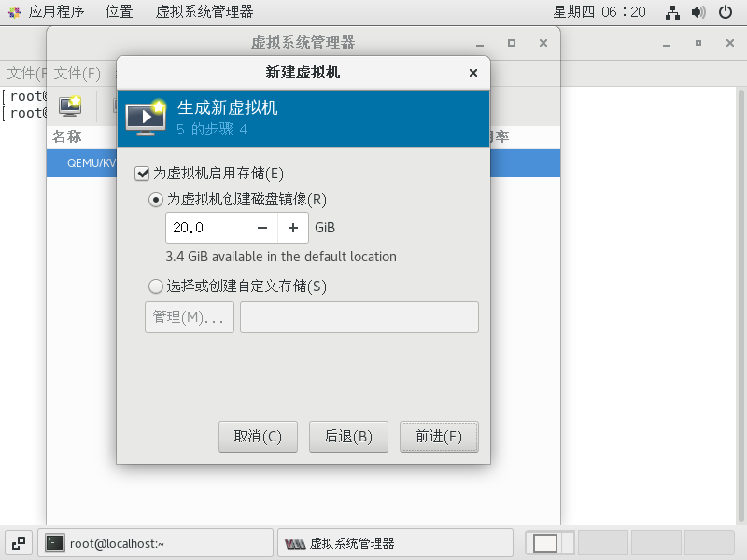This screenshot has width=747, height=560.
Task: Click the 后退(B) button
Action: pyautogui.click(x=348, y=437)
